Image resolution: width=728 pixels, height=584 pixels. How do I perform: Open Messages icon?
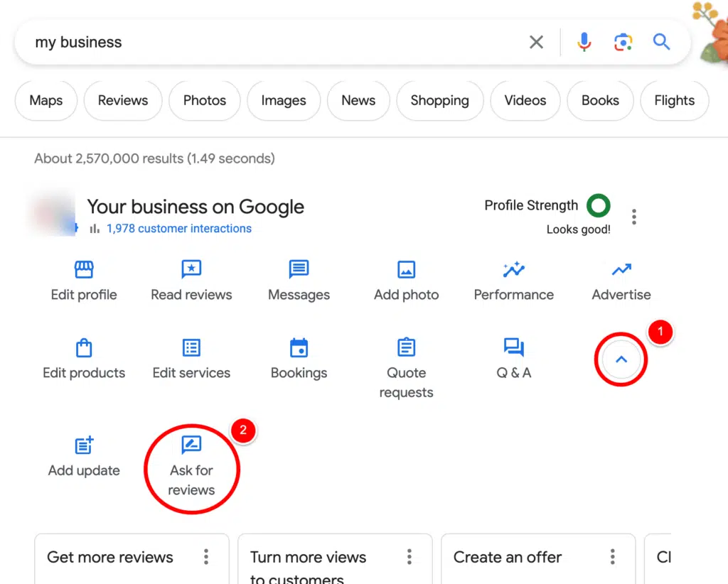[299, 269]
